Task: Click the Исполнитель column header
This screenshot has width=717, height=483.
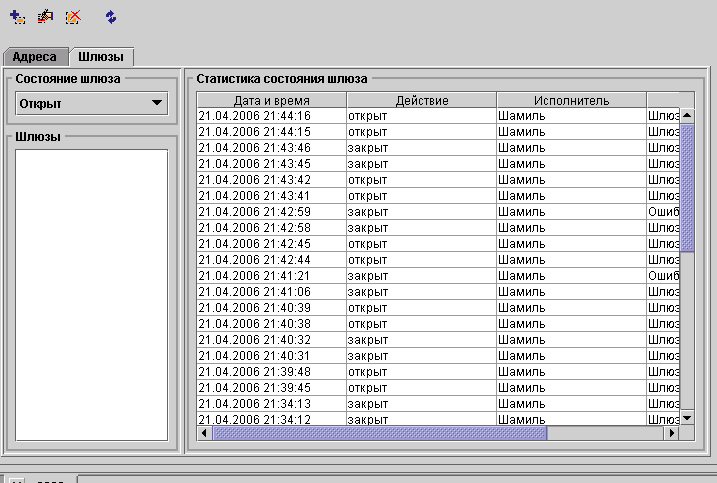Action: [x=571, y=100]
